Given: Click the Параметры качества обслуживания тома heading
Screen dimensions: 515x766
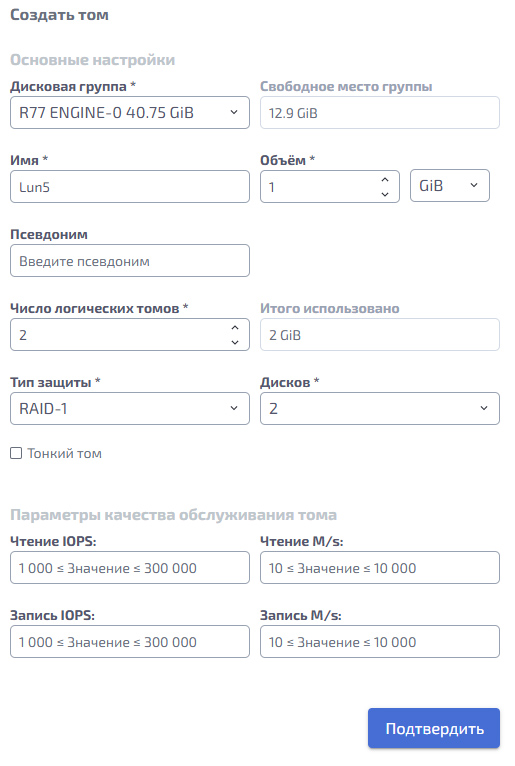Looking at the screenshot, I should [x=173, y=515].
